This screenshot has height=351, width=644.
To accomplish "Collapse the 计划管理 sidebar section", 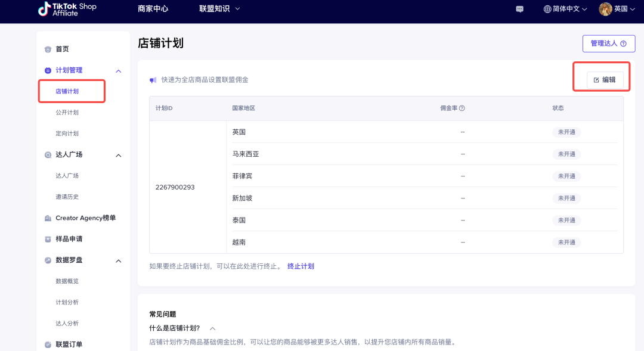I will click(x=118, y=71).
